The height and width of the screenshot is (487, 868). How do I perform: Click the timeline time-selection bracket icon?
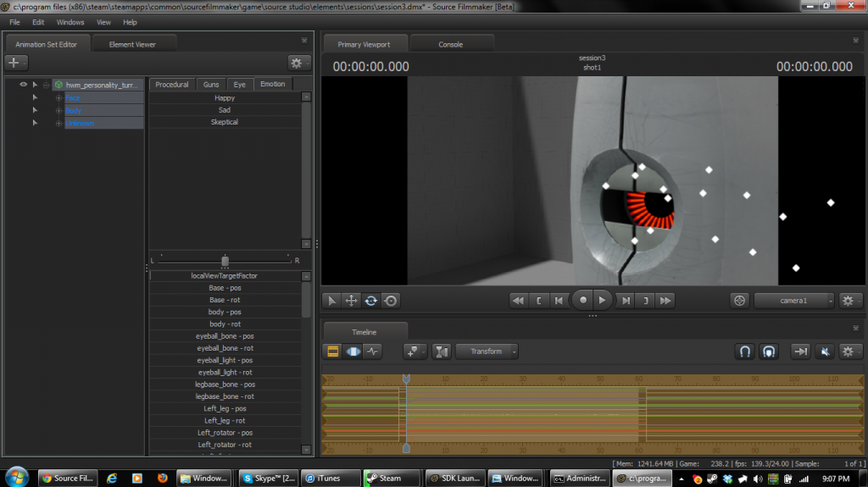point(441,351)
